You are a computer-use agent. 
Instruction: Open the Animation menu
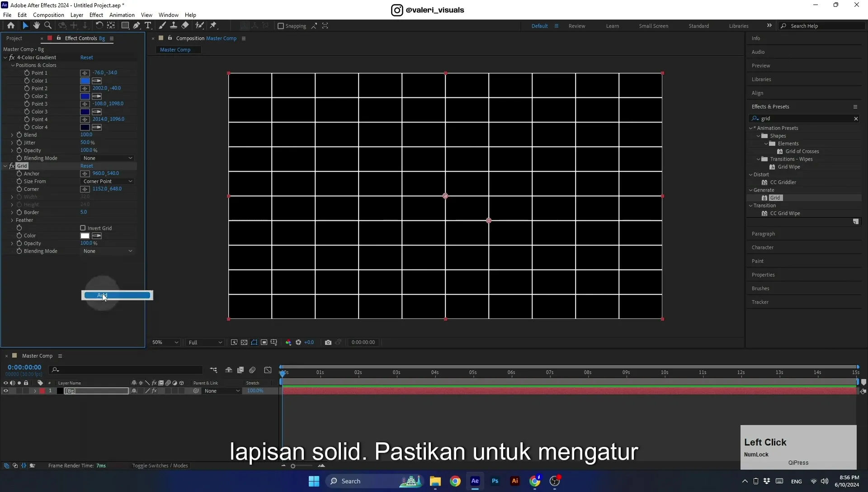click(122, 15)
